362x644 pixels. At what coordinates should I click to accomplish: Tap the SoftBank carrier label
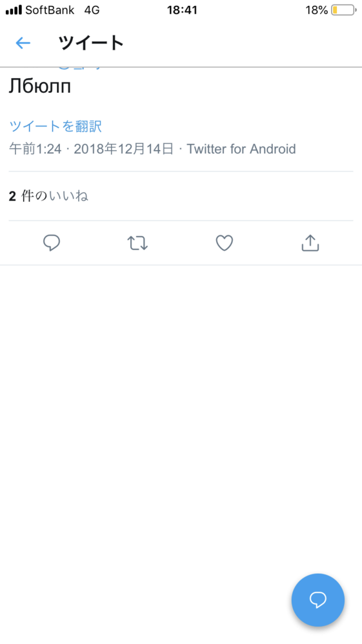[x=50, y=10]
